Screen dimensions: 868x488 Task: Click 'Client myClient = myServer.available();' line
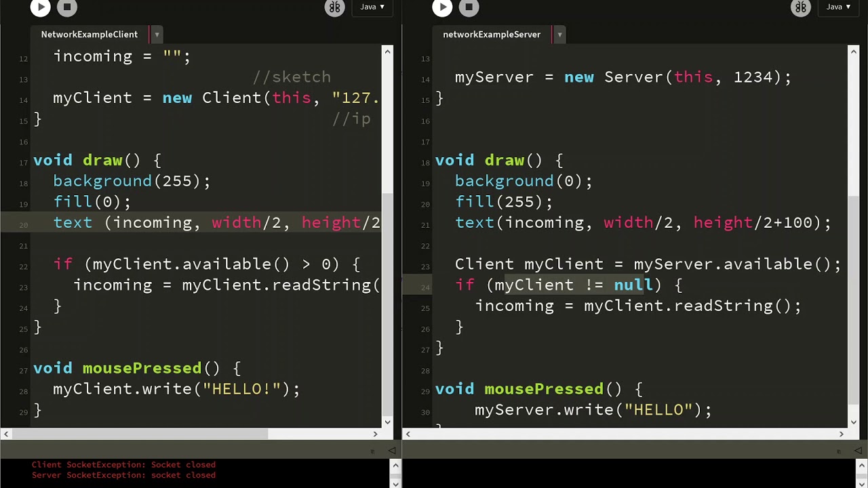tap(648, 264)
